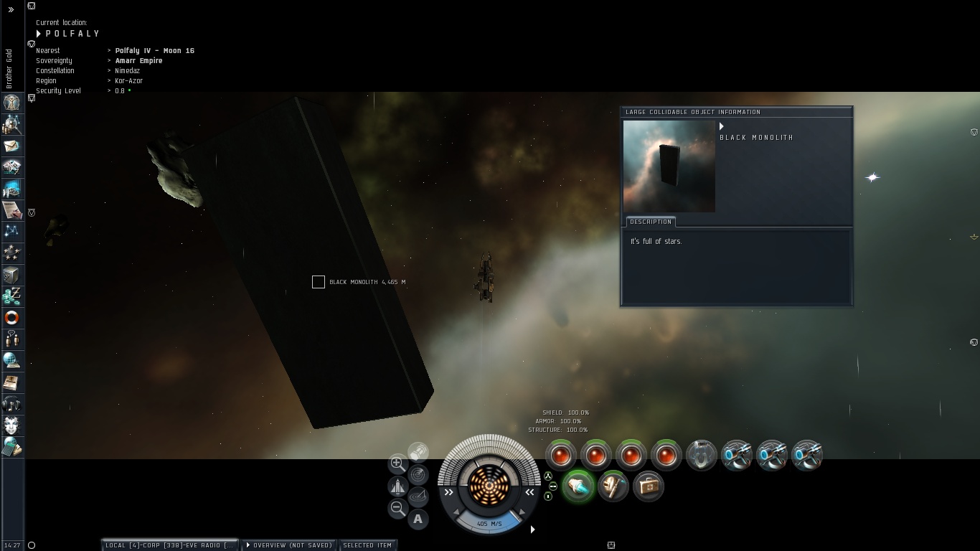This screenshot has height=551, width=980.
Task: Expand the POLFALY location triangle
Action: point(39,34)
